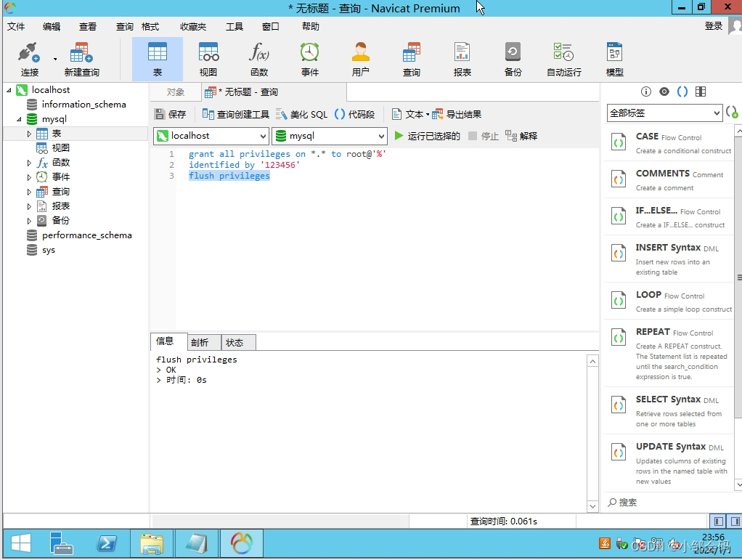Open the mysql database combo box
This screenshot has height=560, width=742.
pyautogui.click(x=330, y=136)
